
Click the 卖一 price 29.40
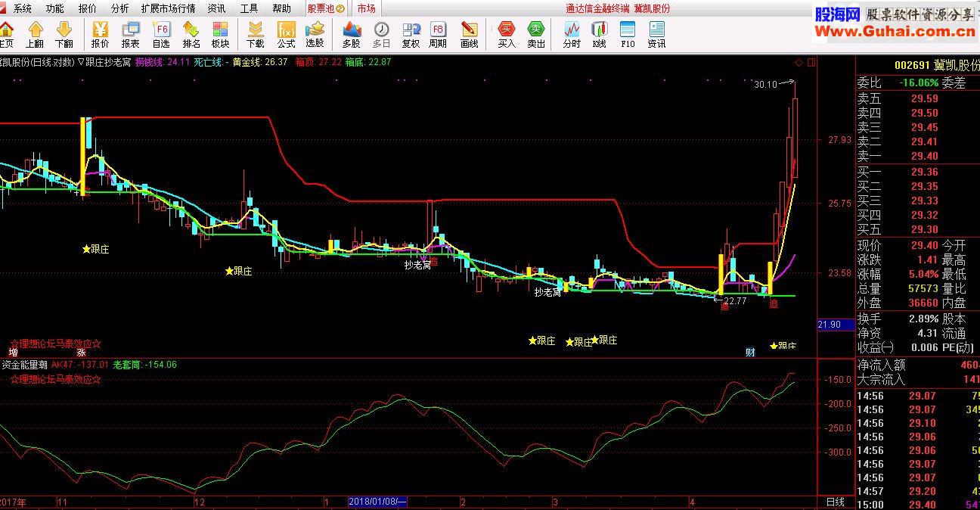click(x=924, y=156)
